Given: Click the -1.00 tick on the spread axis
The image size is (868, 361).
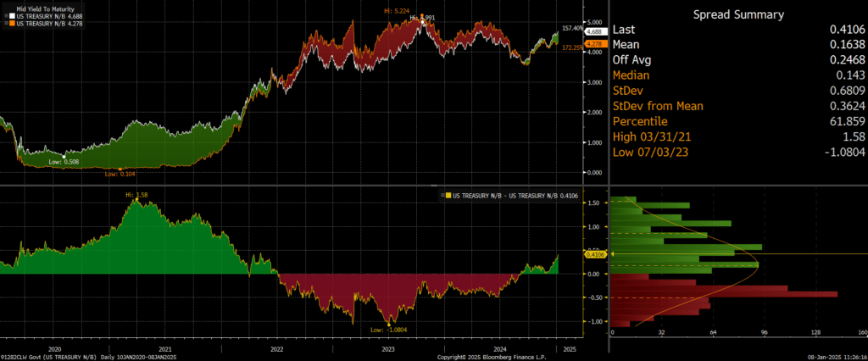Looking at the screenshot, I should point(595,322).
